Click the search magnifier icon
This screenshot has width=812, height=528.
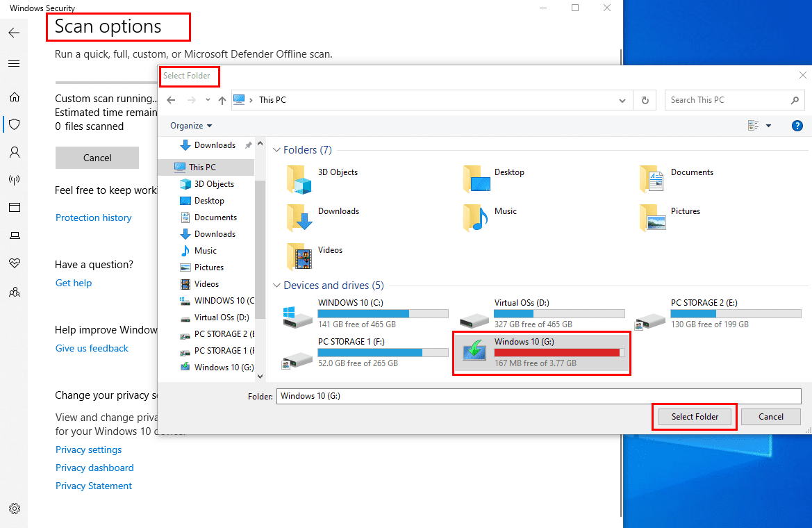[x=795, y=100]
